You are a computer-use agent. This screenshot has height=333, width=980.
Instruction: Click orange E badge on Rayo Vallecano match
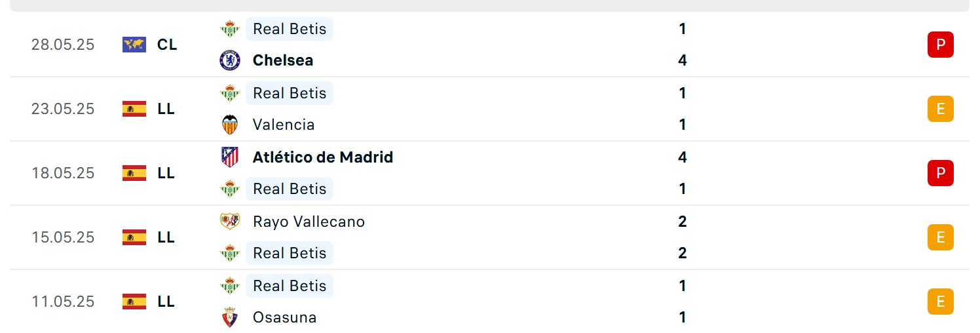[941, 237]
